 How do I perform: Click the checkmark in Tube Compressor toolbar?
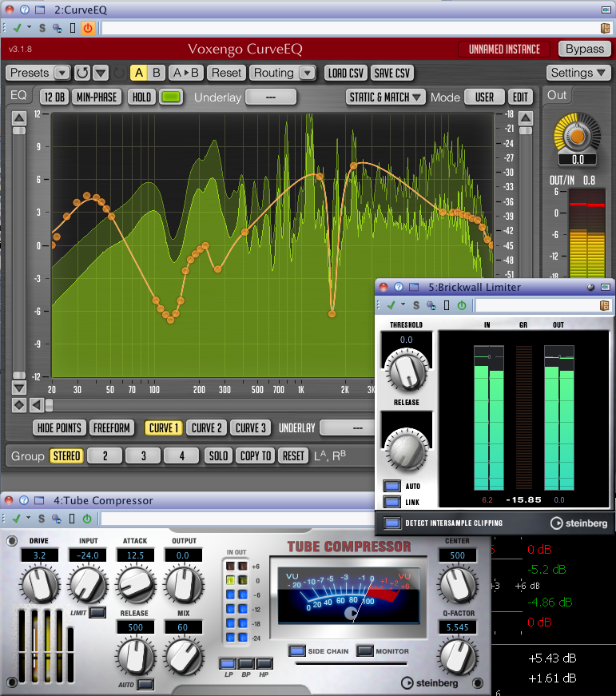(x=17, y=518)
